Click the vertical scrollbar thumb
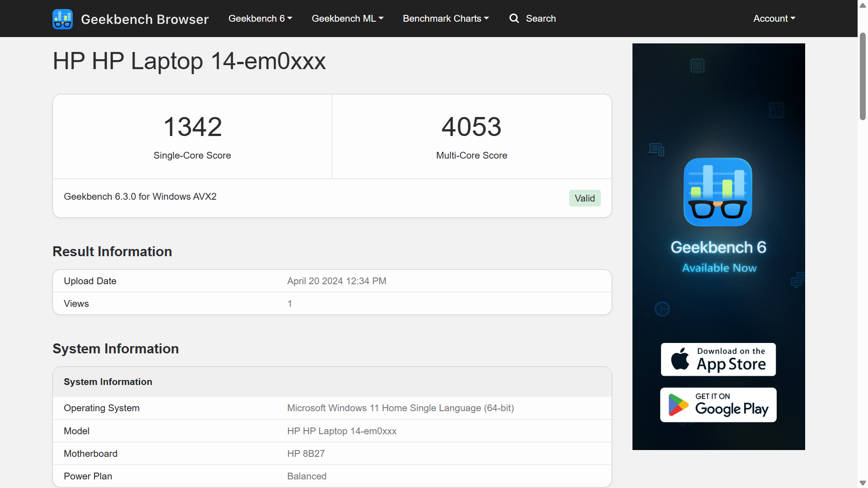The width and height of the screenshot is (868, 488). [863, 76]
